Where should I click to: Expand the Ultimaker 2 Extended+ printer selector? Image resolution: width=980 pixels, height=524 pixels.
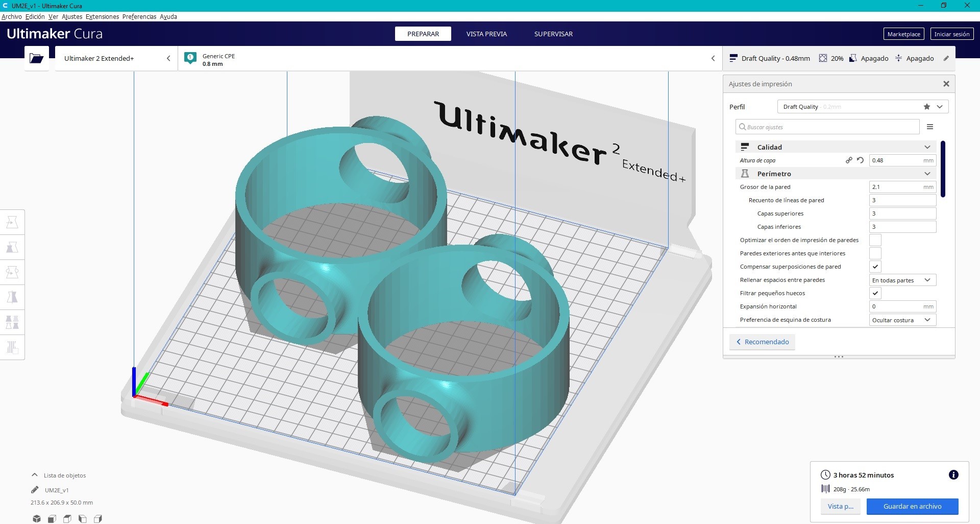[116, 58]
